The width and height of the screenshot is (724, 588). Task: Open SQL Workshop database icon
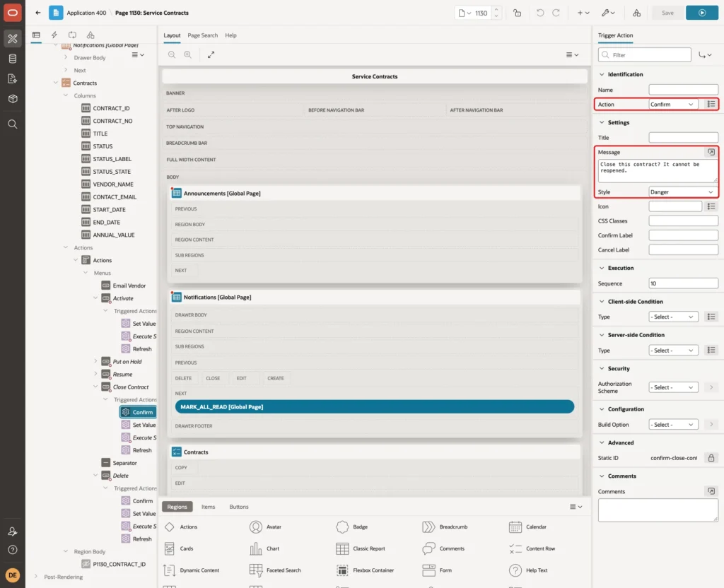(x=13, y=59)
